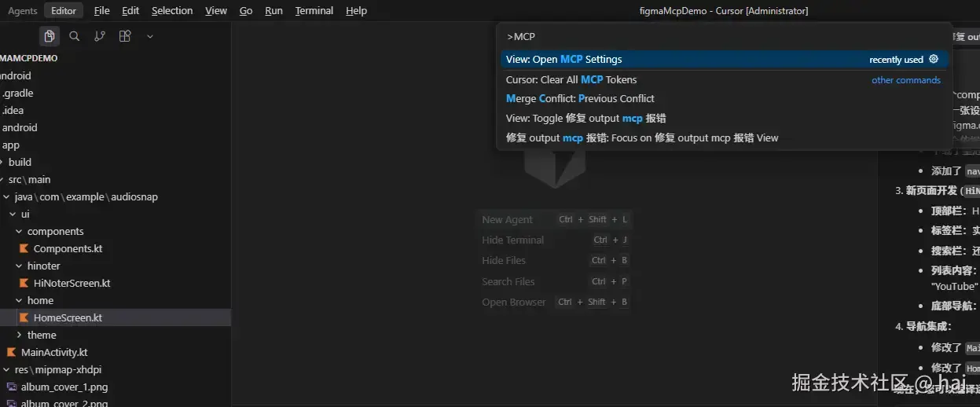Select View: Open MCP Settings command
This screenshot has width=980, height=407.
click(723, 60)
